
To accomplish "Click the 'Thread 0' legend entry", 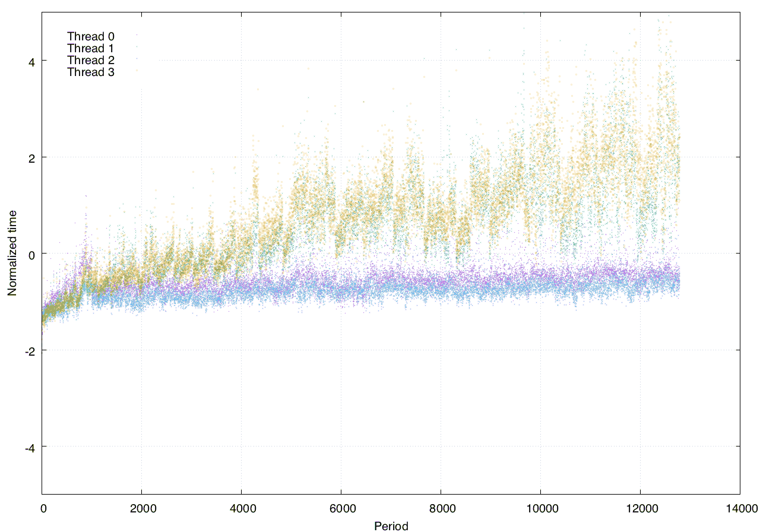I will tap(90, 37).
